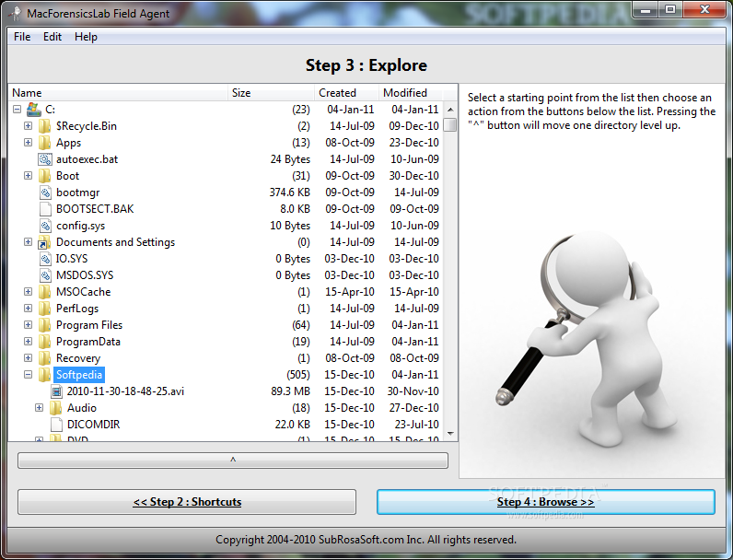Click the file list scrollbar thumb
733x560 pixels.
click(450, 125)
